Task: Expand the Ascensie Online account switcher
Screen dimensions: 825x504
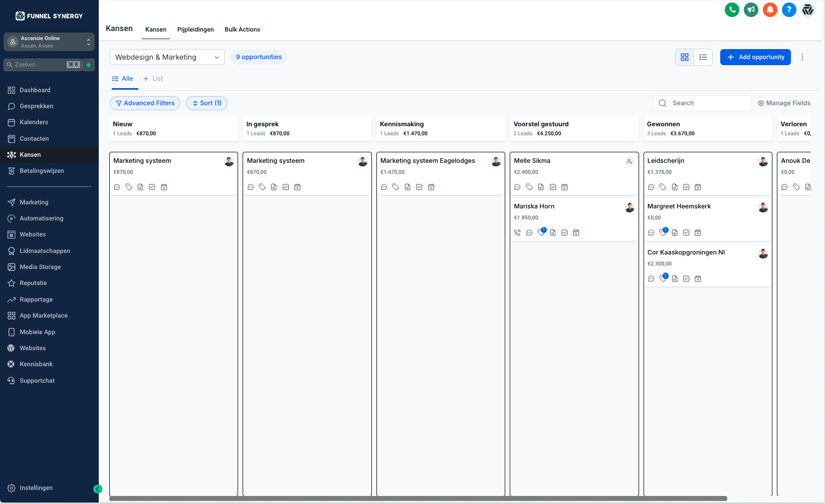Action: (49, 42)
